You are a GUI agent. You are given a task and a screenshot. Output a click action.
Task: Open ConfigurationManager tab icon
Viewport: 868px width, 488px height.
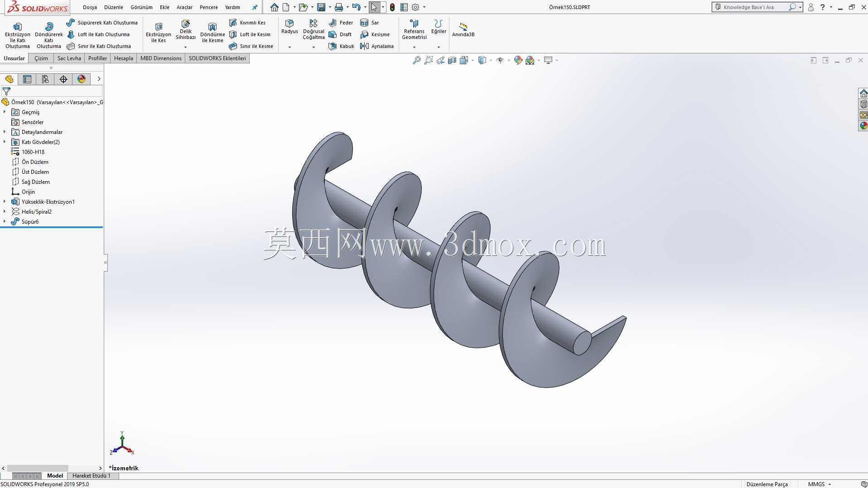(45, 79)
